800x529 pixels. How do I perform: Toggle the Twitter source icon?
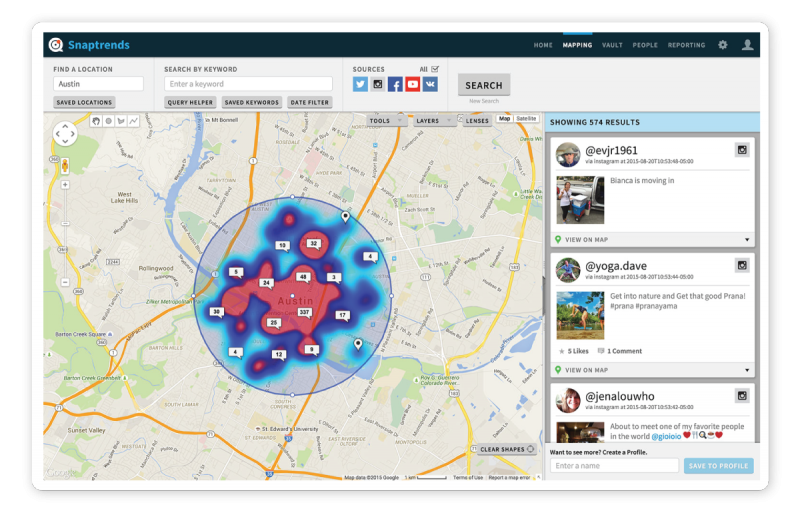tap(360, 84)
